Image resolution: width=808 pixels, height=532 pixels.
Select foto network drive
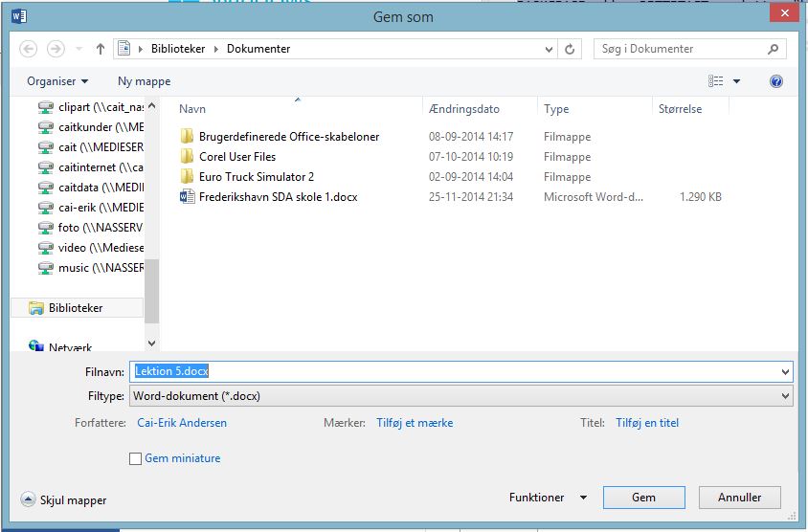[91, 228]
